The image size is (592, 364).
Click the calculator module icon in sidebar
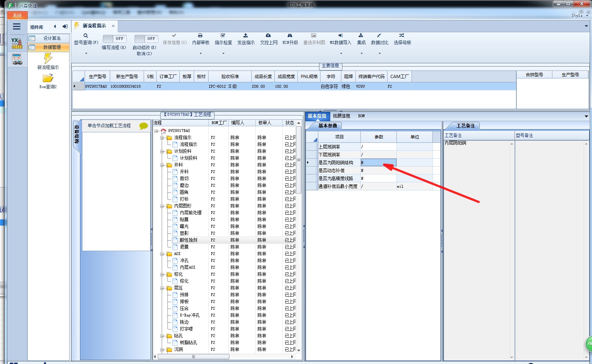tap(17, 59)
